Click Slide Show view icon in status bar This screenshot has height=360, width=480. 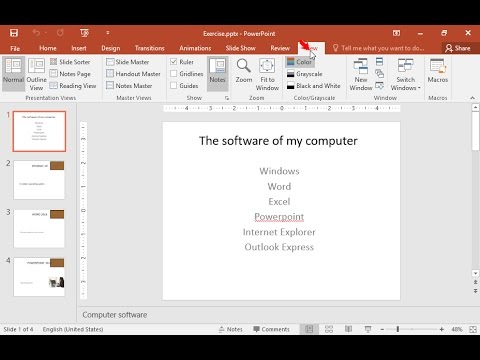coord(368,329)
